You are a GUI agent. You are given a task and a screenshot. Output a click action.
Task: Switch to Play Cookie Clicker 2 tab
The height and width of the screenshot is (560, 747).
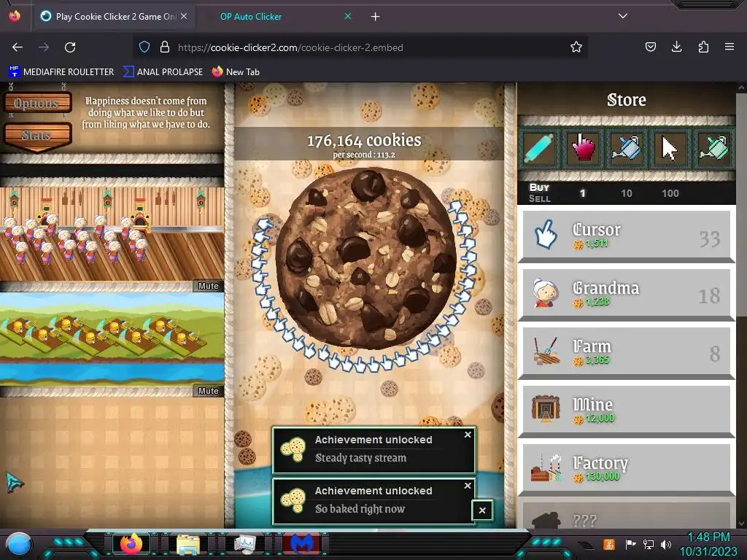pyautogui.click(x=116, y=16)
